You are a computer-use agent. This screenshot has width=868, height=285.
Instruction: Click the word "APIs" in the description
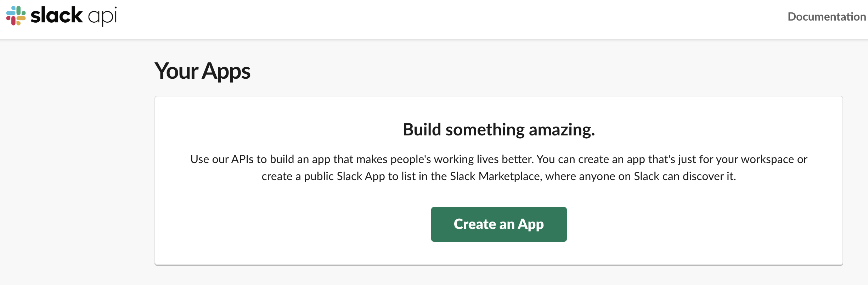242,160
